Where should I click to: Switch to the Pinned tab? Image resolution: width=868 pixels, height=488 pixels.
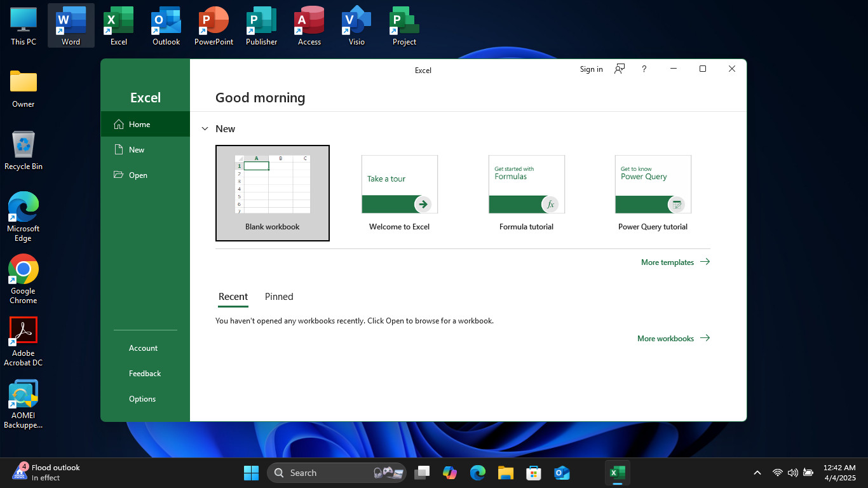point(279,297)
